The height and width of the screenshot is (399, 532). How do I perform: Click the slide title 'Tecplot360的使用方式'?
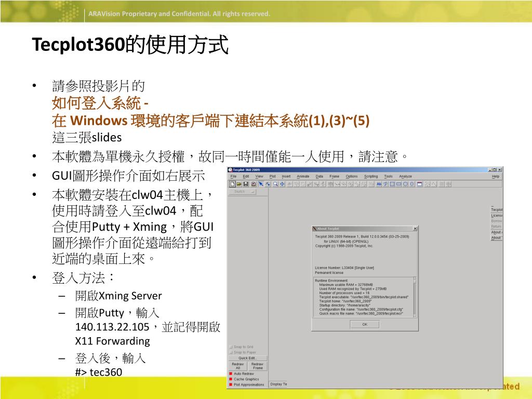point(130,45)
